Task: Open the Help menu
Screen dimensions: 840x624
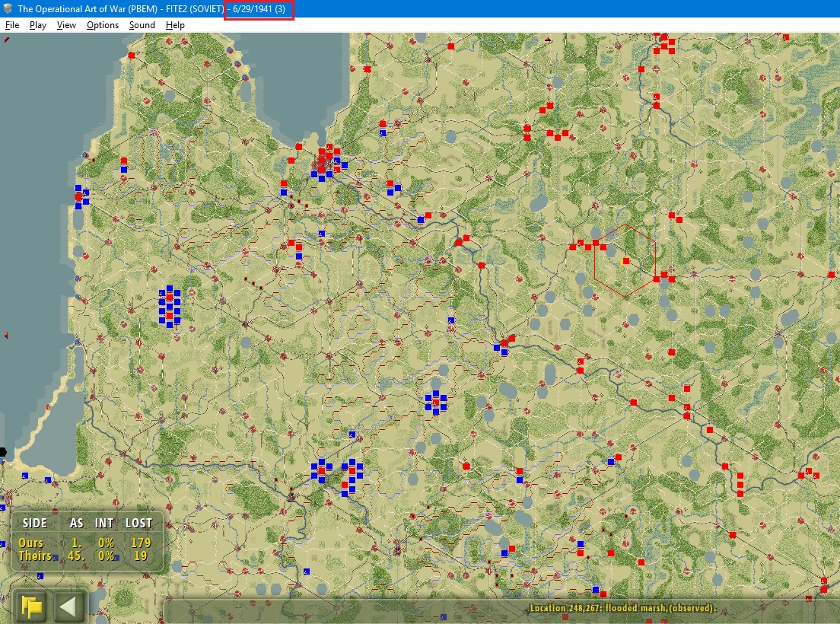Action: [175, 25]
